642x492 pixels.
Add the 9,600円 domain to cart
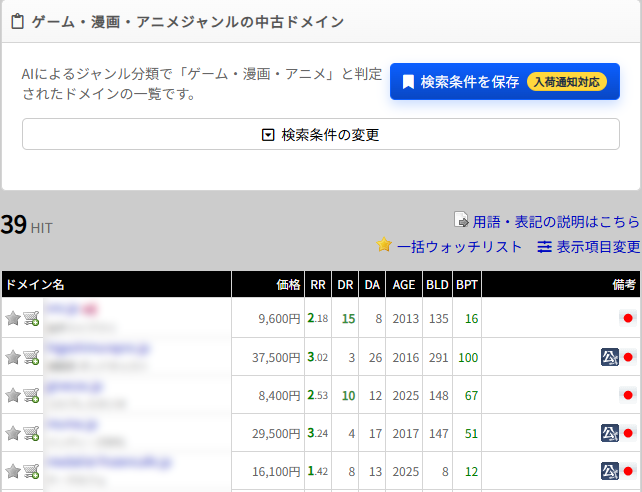[31, 318]
